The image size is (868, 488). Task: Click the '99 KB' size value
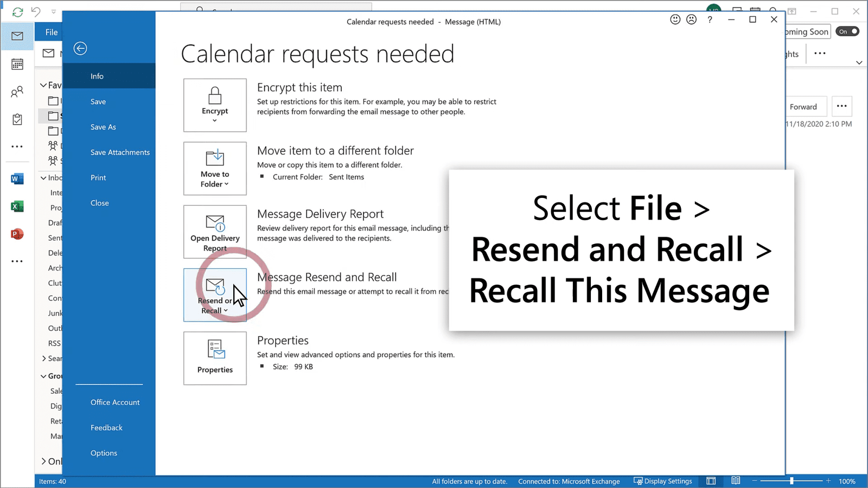(x=303, y=367)
